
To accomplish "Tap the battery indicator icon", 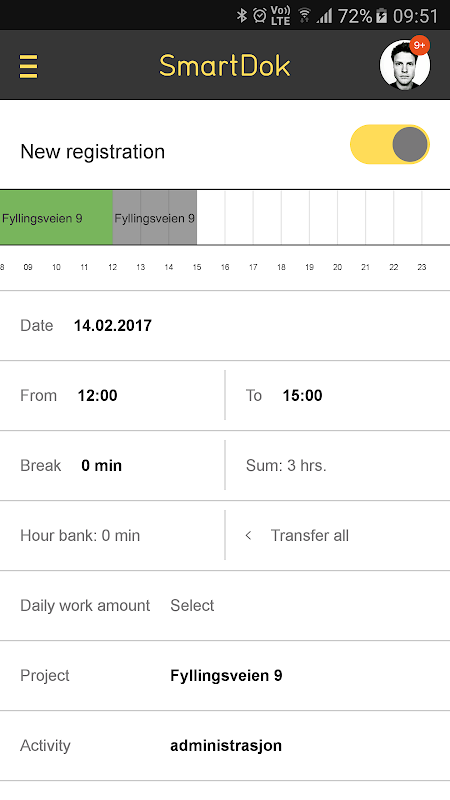I will (381, 16).
